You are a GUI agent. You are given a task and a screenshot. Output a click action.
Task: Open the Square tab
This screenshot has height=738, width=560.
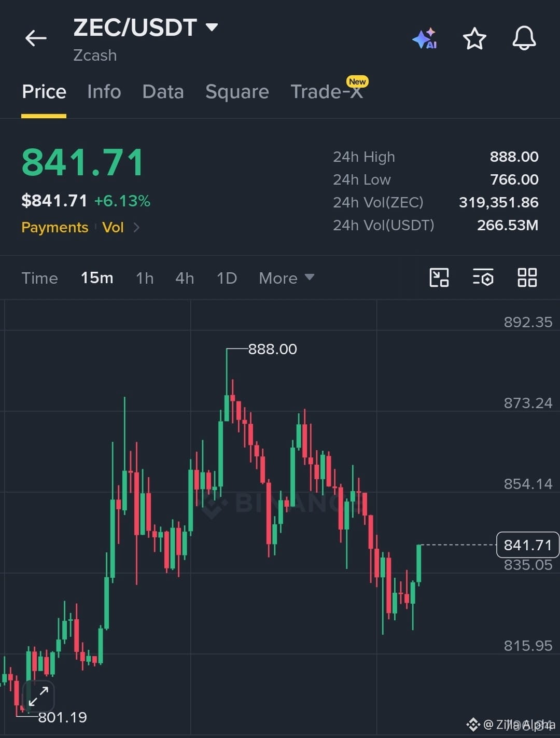tap(237, 92)
